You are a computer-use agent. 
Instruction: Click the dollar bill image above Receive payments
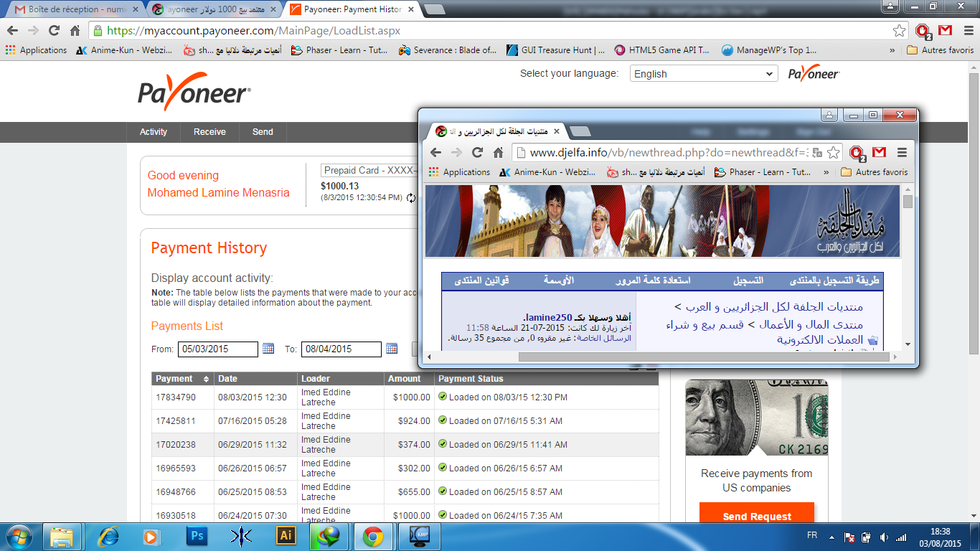click(756, 418)
